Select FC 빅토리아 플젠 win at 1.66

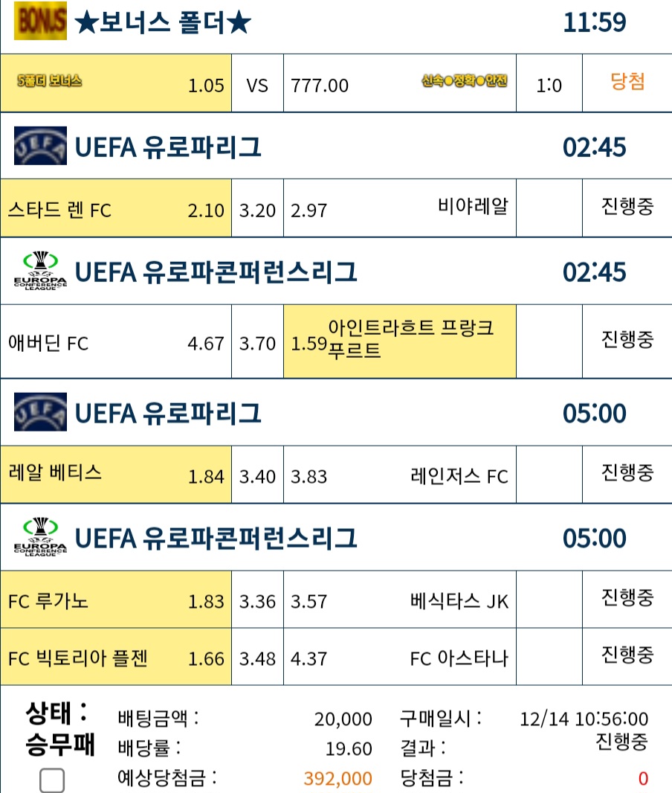[x=116, y=657]
